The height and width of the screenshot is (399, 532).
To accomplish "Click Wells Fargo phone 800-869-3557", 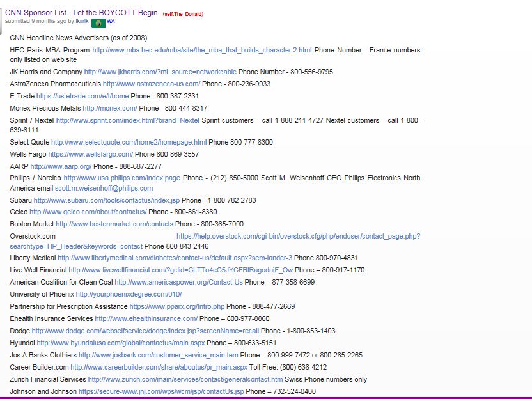I will pyautogui.click(x=178, y=154).
